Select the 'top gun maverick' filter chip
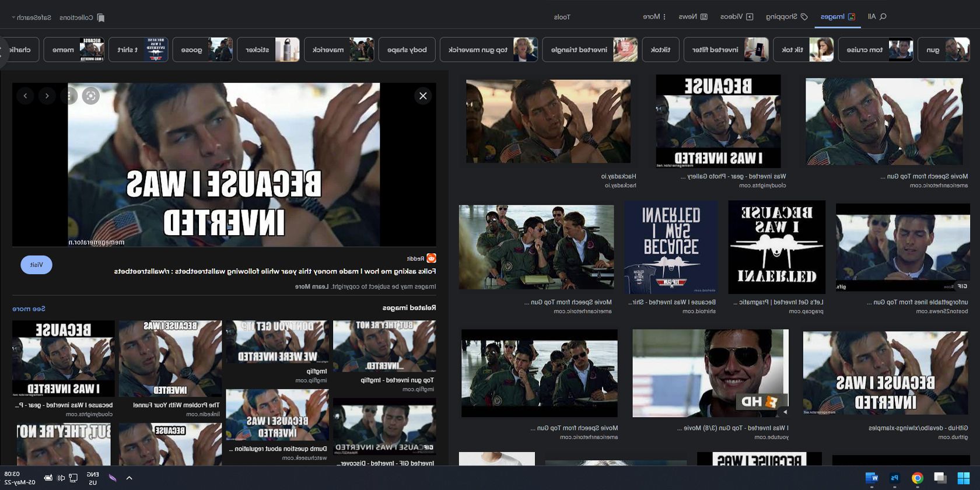980x490 pixels. point(489,50)
